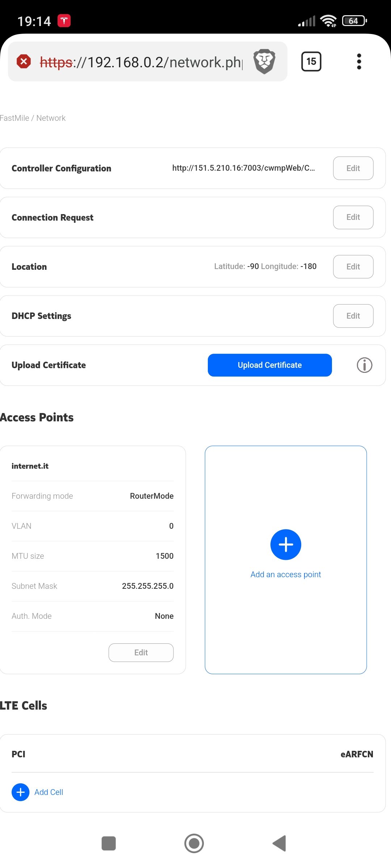Click the Add an access point link
The image size is (391, 868).
coord(286,574)
